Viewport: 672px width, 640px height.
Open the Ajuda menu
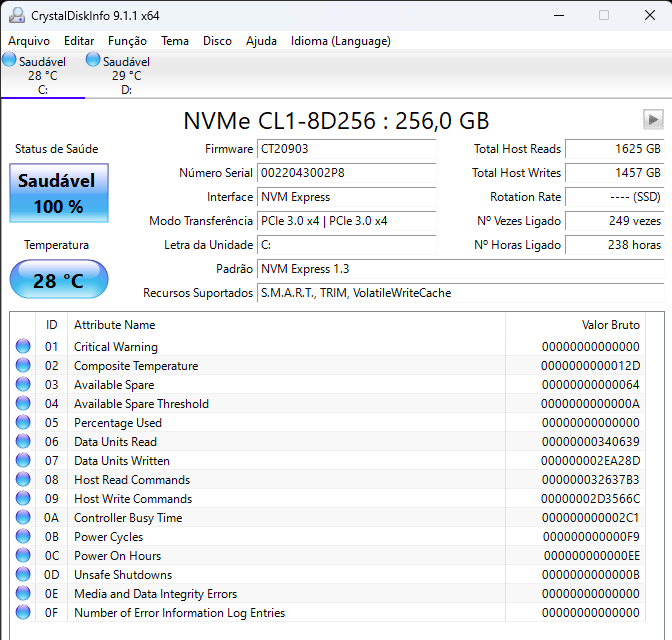[x=261, y=41]
